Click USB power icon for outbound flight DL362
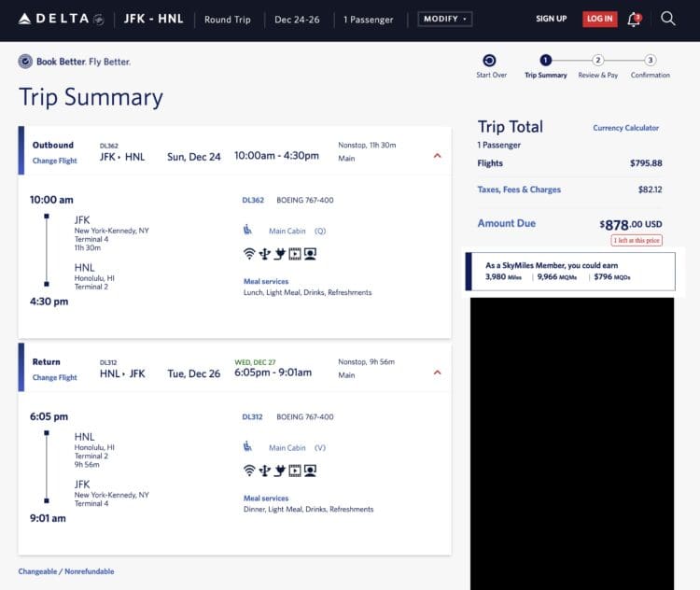This screenshot has height=590, width=700. pos(265,254)
